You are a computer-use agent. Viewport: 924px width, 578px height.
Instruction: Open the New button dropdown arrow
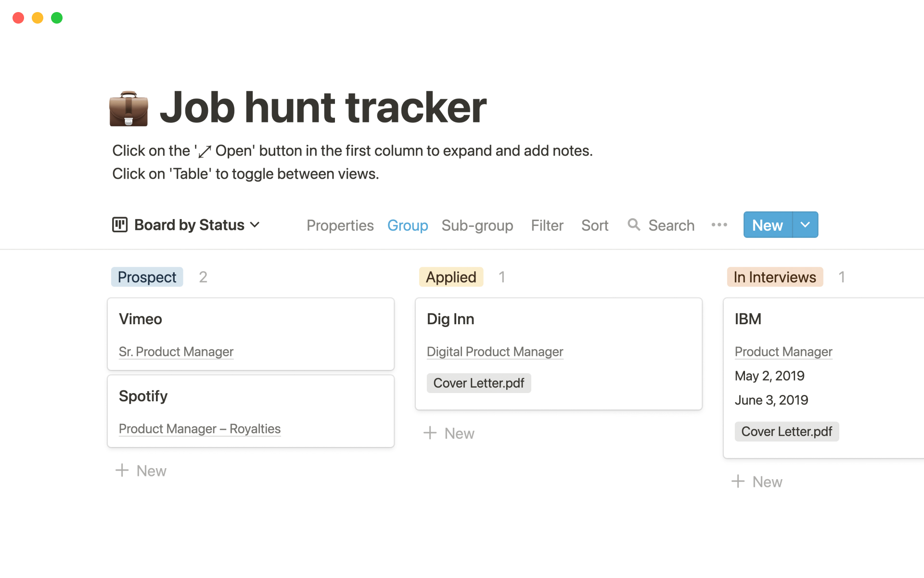[805, 224]
